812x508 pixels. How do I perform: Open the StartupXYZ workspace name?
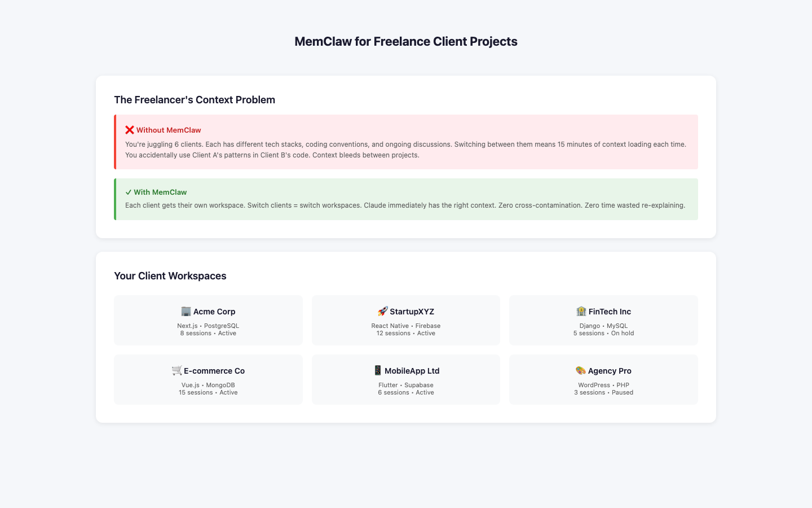coord(412,312)
